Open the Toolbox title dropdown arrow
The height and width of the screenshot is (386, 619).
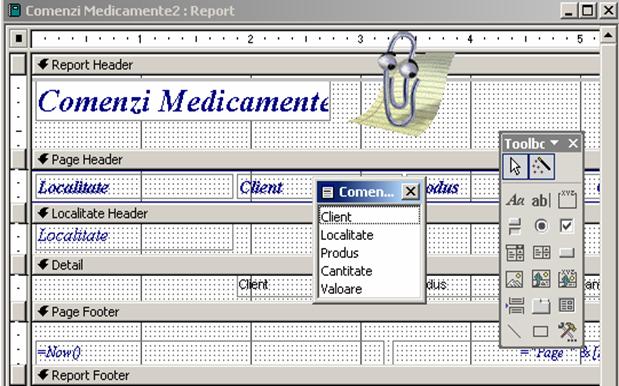tap(555, 143)
